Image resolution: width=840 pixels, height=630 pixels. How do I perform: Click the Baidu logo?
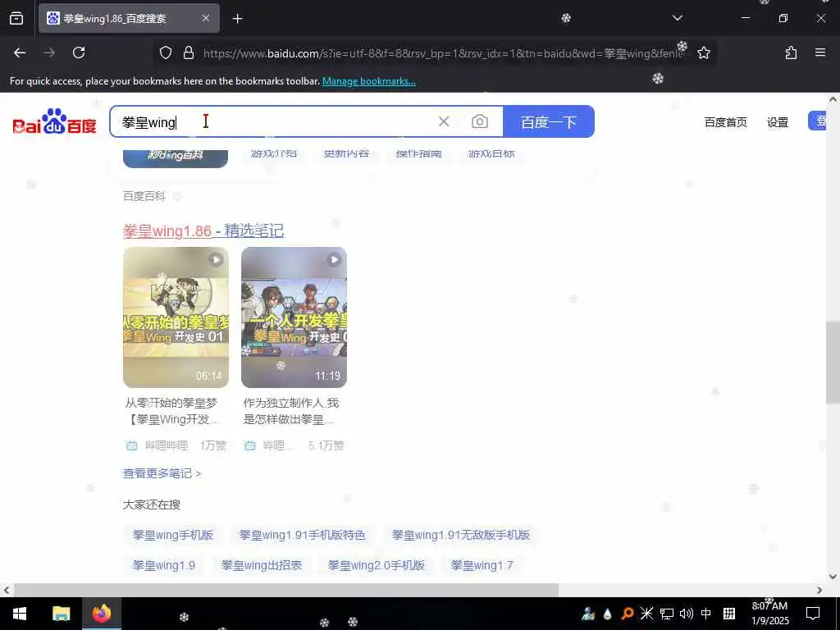coord(55,121)
